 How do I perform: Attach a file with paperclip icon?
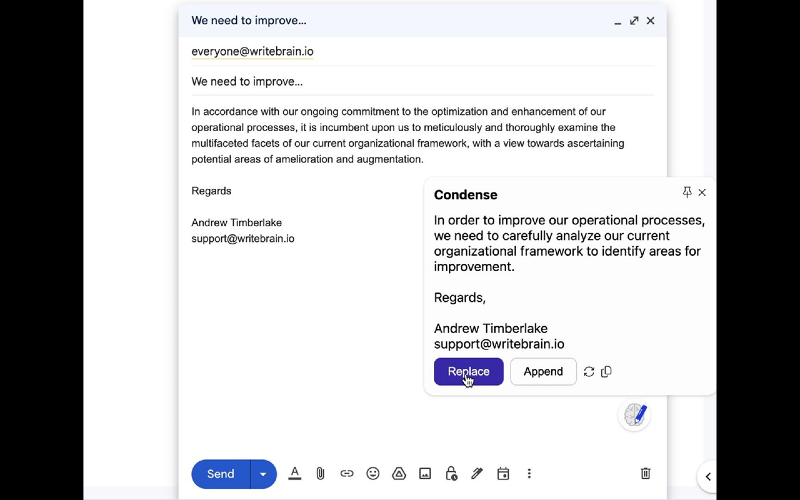click(x=321, y=474)
